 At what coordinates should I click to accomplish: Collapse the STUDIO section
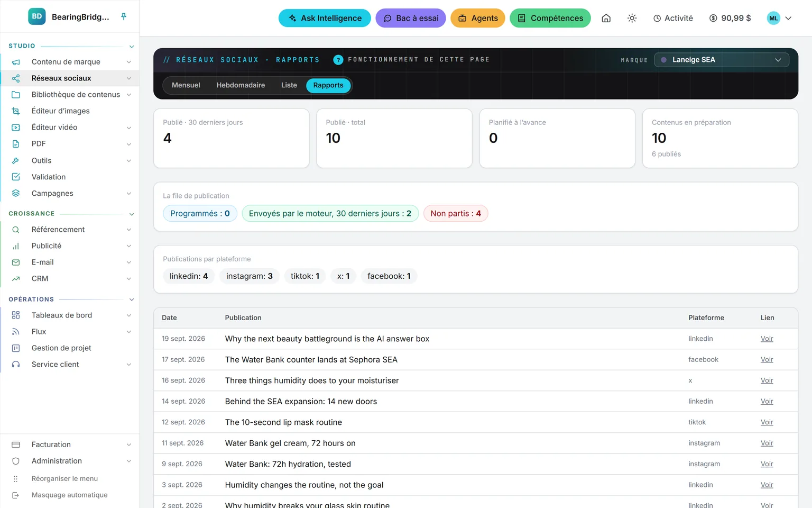[132, 47]
